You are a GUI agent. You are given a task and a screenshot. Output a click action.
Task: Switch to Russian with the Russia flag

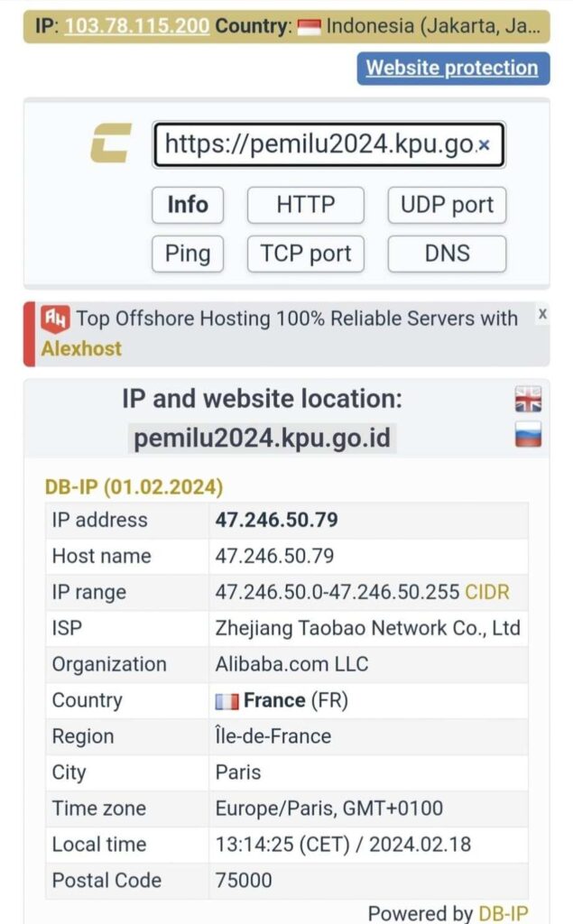528,434
